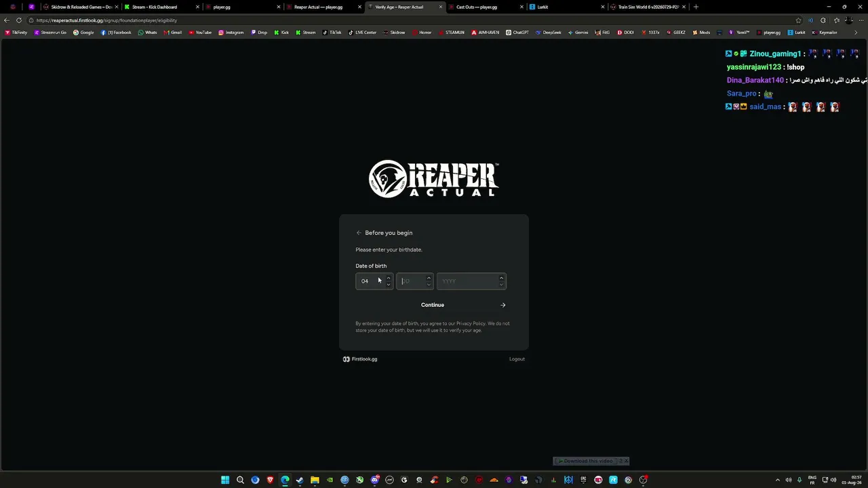
Task: Focus the YYYY year input field
Action: (471, 281)
